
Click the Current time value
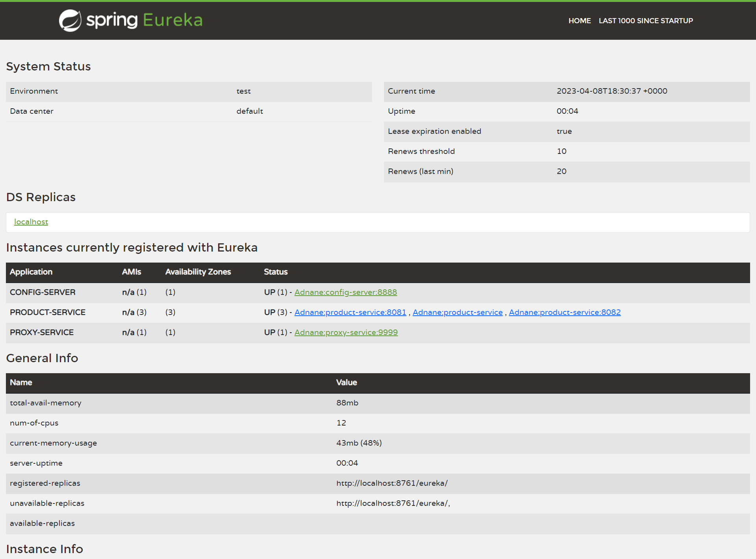(x=611, y=91)
